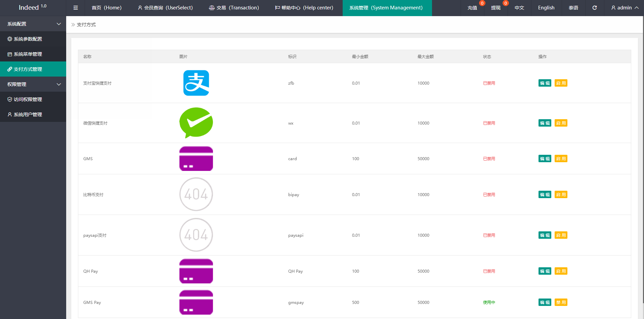Click the 'zfb' identifier cell
Viewport: 644px width, 319px height.
291,83
